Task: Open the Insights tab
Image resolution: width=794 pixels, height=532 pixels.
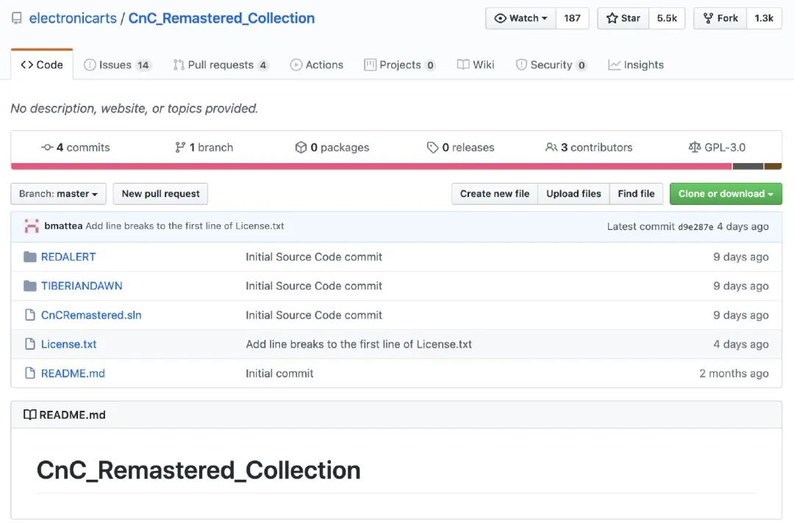Action: click(636, 65)
